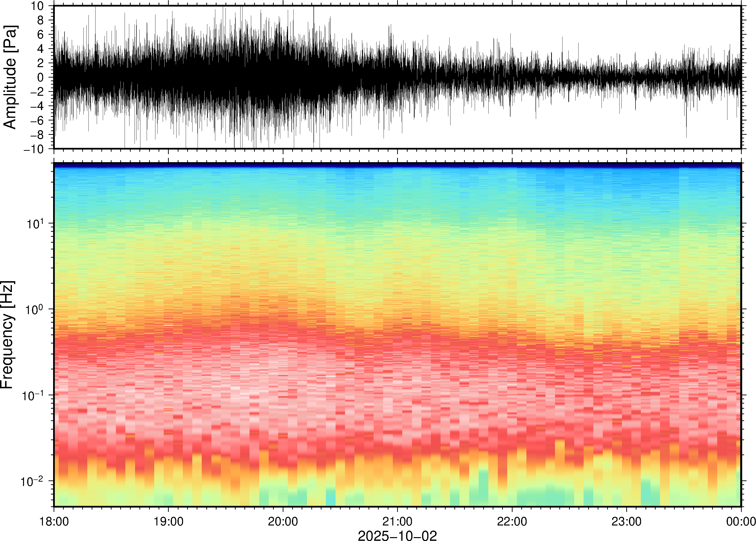Click the -10 amplitude tick label
The image size is (756, 541).
pos(34,149)
